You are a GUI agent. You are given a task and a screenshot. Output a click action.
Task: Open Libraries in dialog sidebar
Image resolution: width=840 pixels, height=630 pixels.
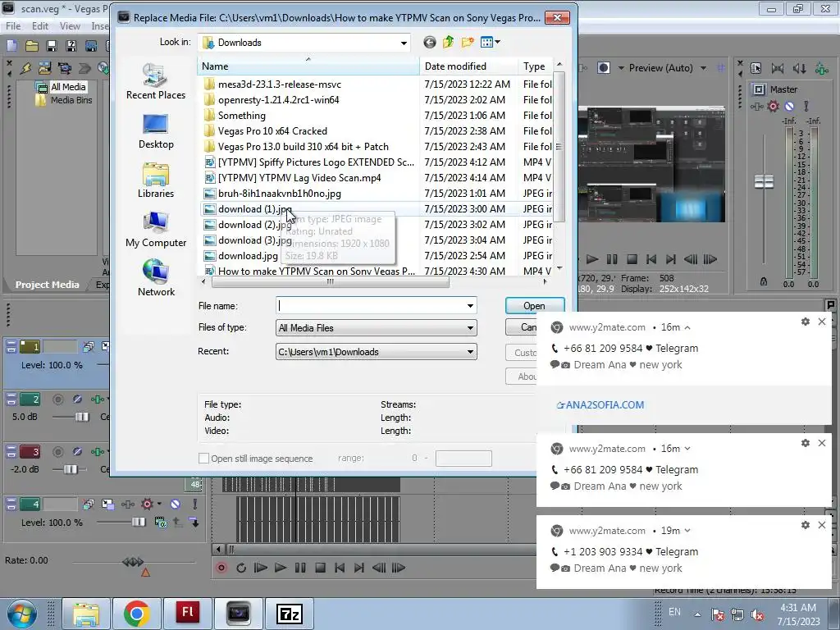tap(156, 181)
